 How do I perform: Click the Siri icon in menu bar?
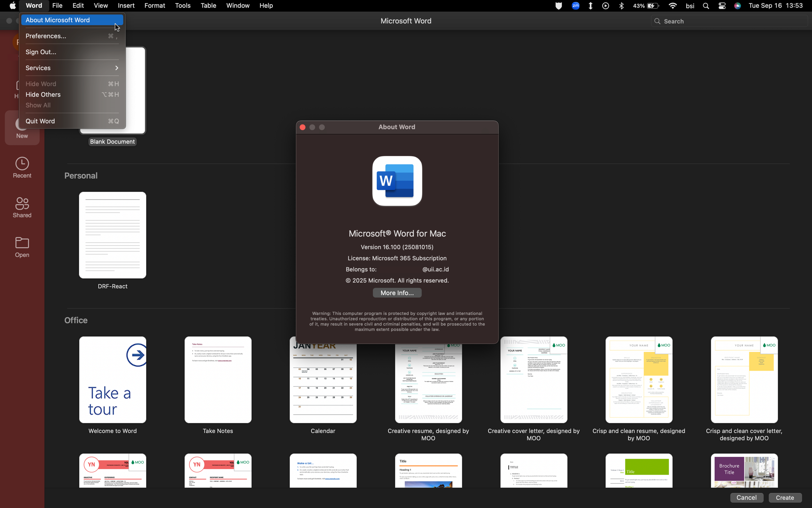point(737,6)
